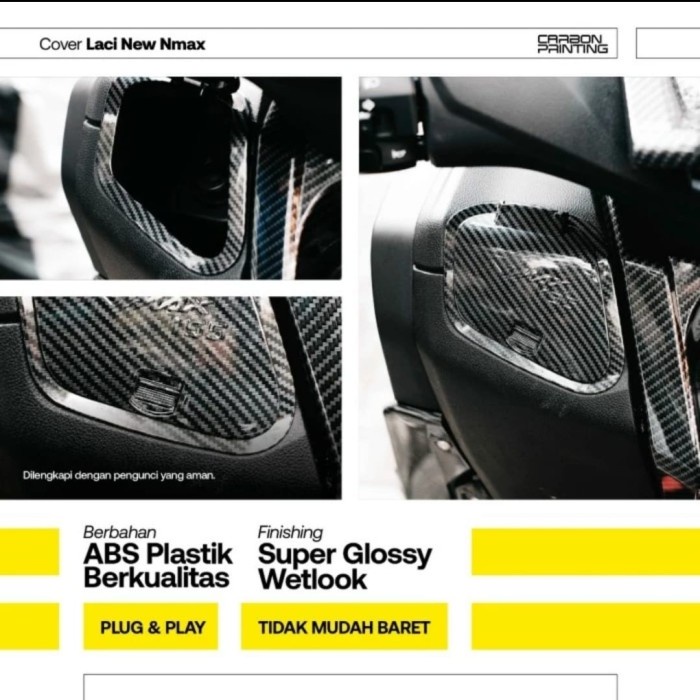Open the Cover Laci New Nmax title
The height and width of the screenshot is (700, 700).
click(x=122, y=44)
